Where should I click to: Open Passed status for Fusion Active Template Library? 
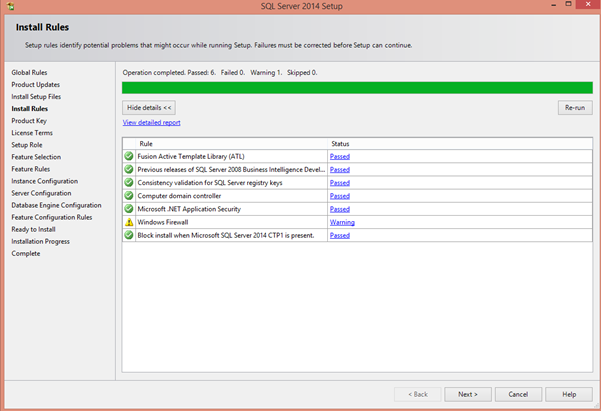point(340,156)
